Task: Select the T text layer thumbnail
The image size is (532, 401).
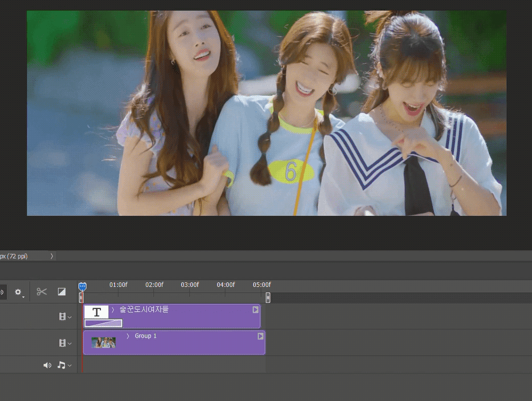Action: click(x=96, y=312)
